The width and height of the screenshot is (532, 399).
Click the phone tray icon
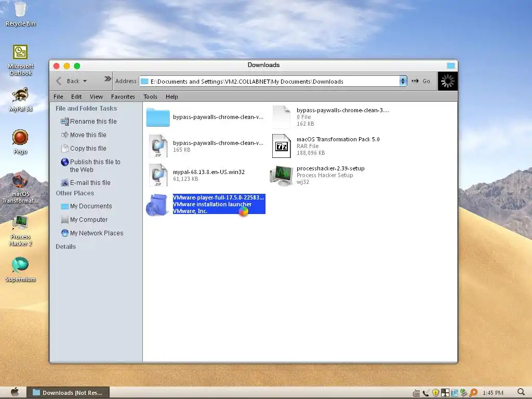click(426, 393)
